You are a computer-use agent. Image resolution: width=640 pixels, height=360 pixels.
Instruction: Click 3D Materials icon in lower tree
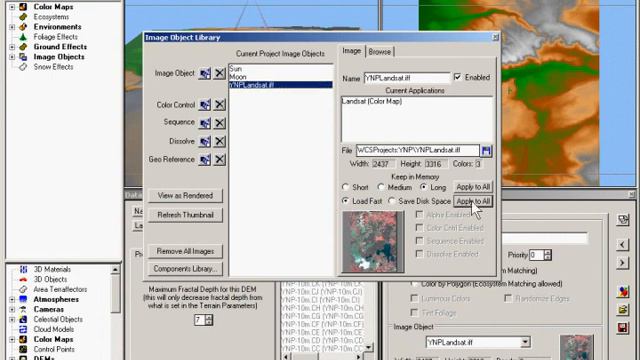tap(23, 269)
